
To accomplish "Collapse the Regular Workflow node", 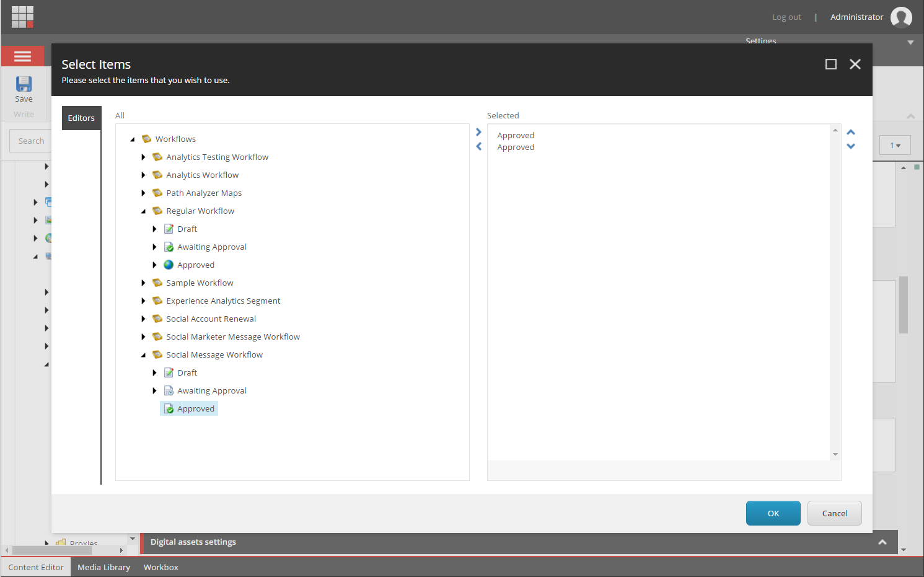I will click(x=143, y=211).
